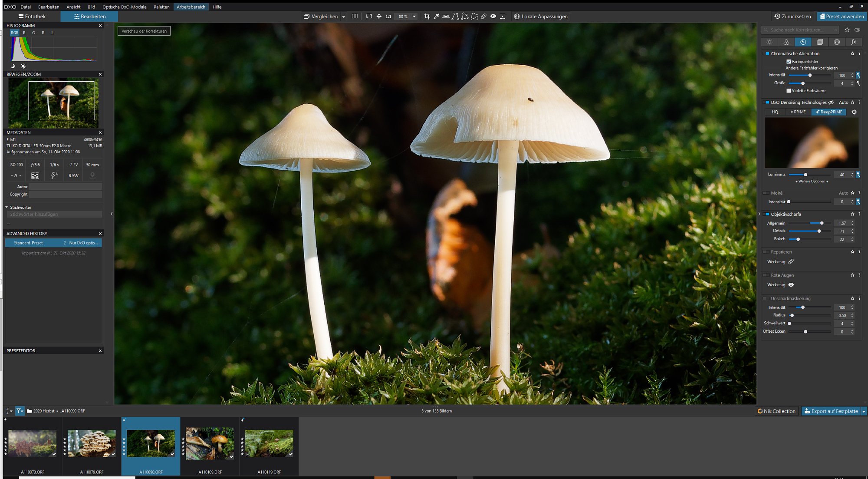Activate the horizon straightening tool
Screen dimensions: 868x479
tap(446, 17)
